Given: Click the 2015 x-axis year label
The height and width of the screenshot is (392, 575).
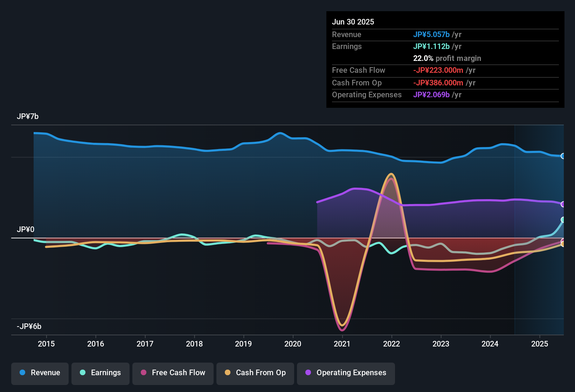Looking at the screenshot, I should coord(46,344).
